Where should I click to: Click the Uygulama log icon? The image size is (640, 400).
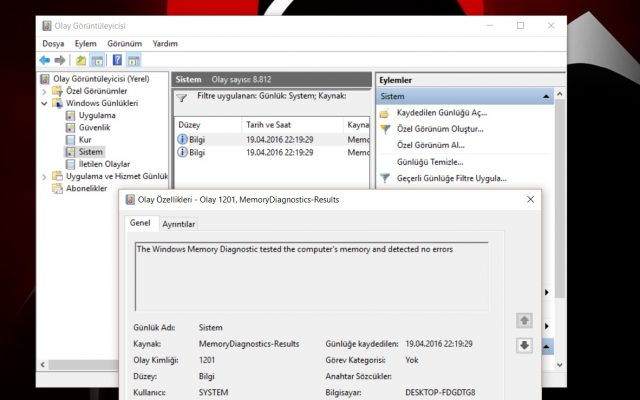[x=71, y=116]
